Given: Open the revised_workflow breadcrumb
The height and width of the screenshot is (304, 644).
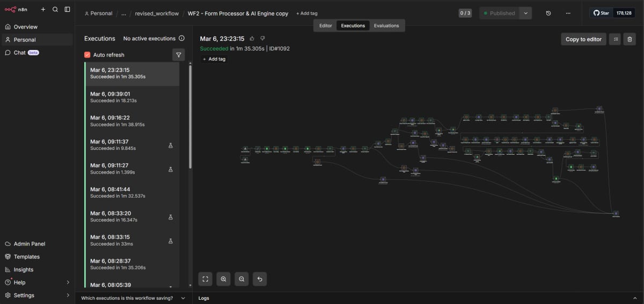Looking at the screenshot, I should pos(157,13).
